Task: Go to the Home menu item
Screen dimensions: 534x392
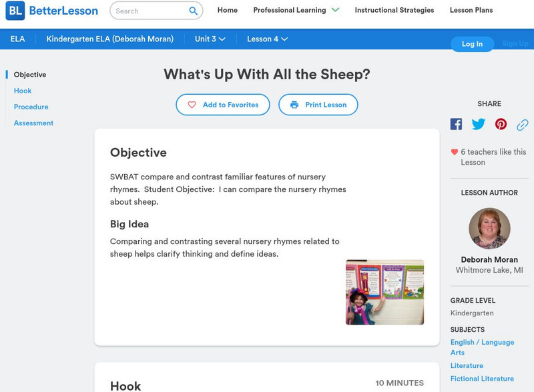Action: pyautogui.click(x=227, y=11)
